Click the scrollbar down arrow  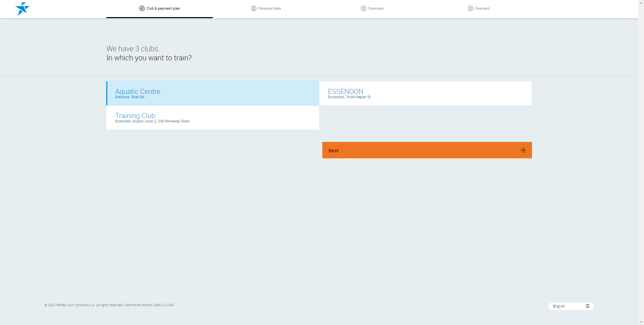pos(641,322)
